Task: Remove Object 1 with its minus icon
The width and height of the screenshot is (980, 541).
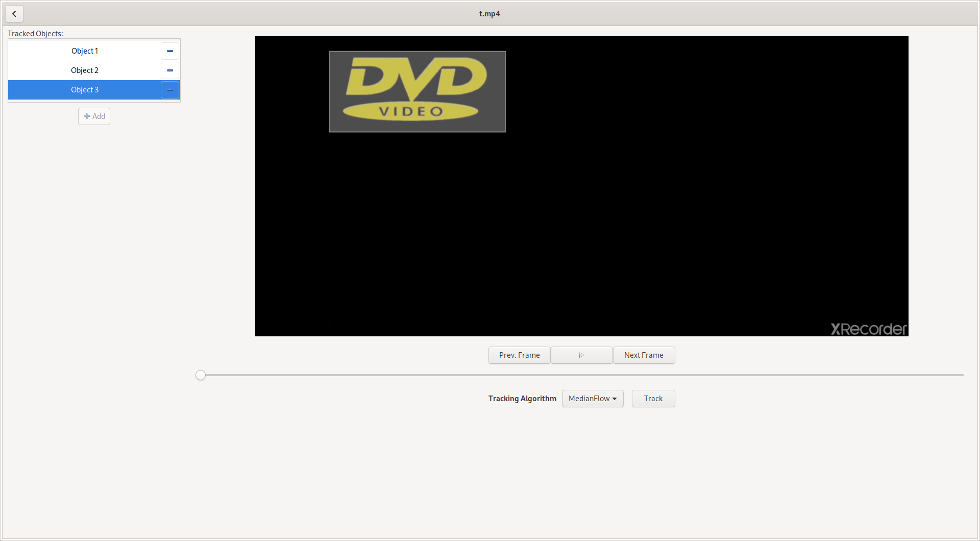Action: 170,51
